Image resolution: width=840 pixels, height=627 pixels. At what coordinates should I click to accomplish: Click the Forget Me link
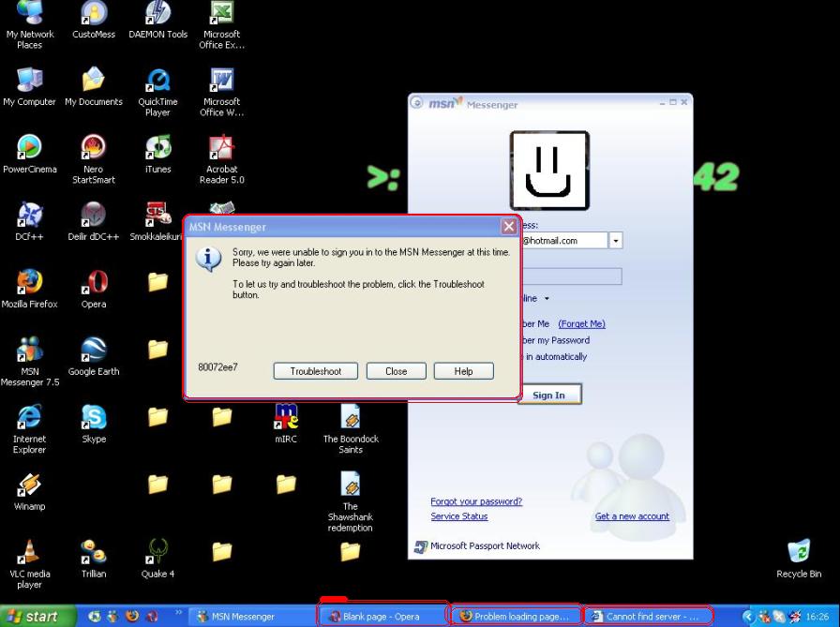click(582, 324)
